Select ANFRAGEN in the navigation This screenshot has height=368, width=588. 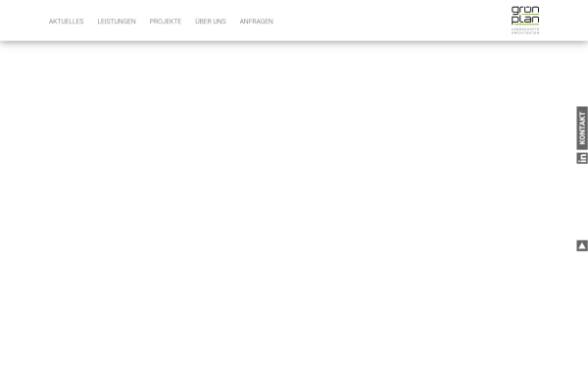256,22
